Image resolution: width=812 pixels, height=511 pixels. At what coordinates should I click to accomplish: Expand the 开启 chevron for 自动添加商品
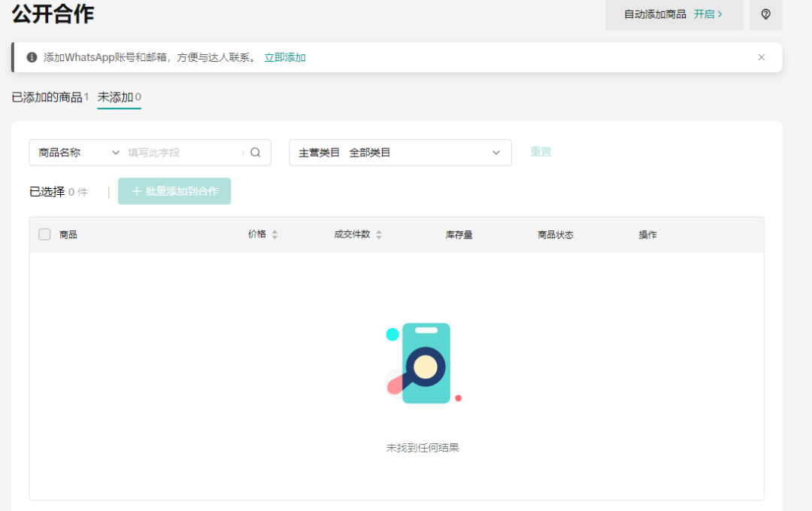[x=720, y=14]
